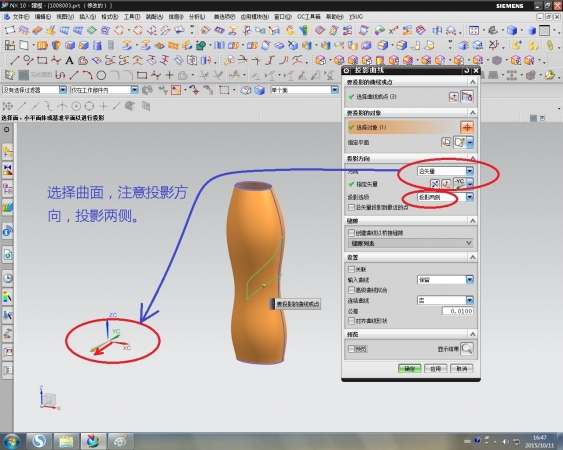This screenshot has height=450, width=563.
Task: Click the tolerance field showing 0.0100
Action: point(457,311)
